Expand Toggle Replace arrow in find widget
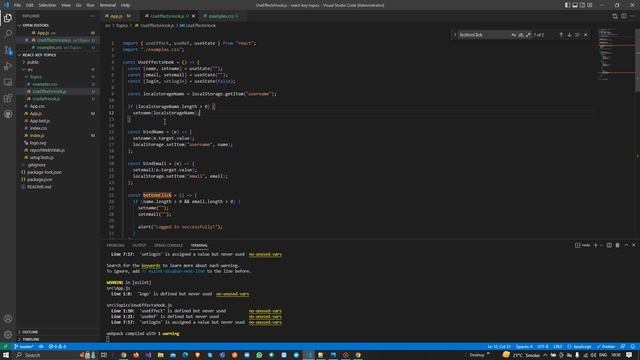 tap(455, 35)
